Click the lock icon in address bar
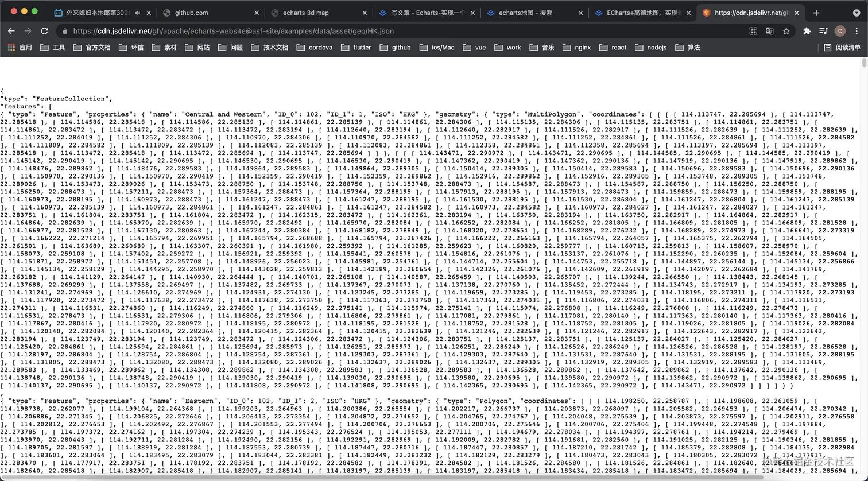 pos(65,31)
